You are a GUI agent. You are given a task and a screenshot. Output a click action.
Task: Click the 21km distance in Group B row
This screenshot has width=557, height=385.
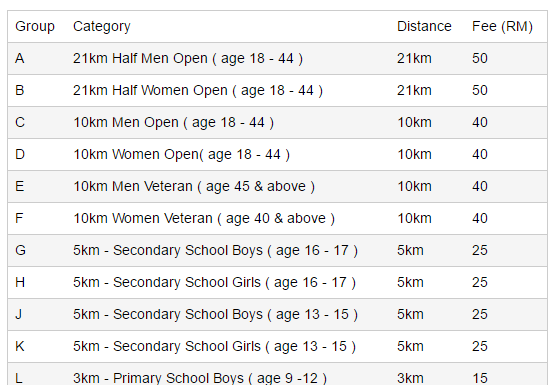[414, 91]
